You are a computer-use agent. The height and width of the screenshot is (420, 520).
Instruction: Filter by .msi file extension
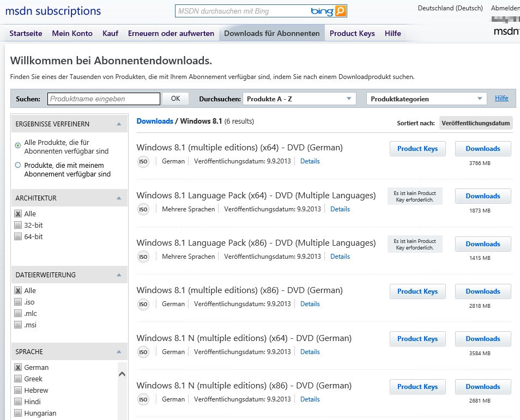(18, 325)
